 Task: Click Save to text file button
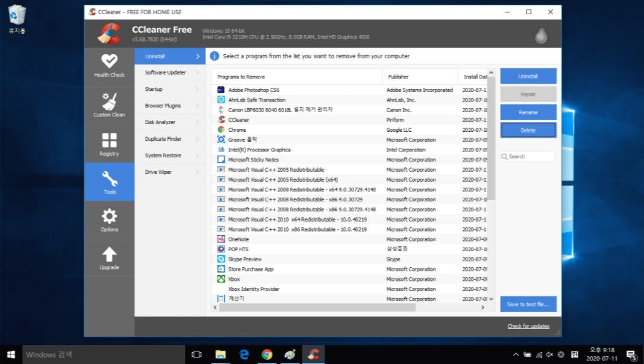point(528,304)
